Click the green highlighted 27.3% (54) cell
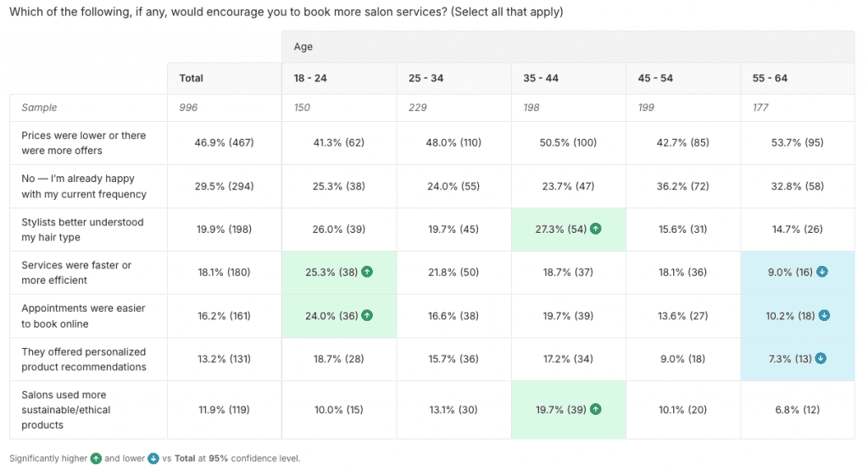The width and height of the screenshot is (868, 470). pos(559,229)
